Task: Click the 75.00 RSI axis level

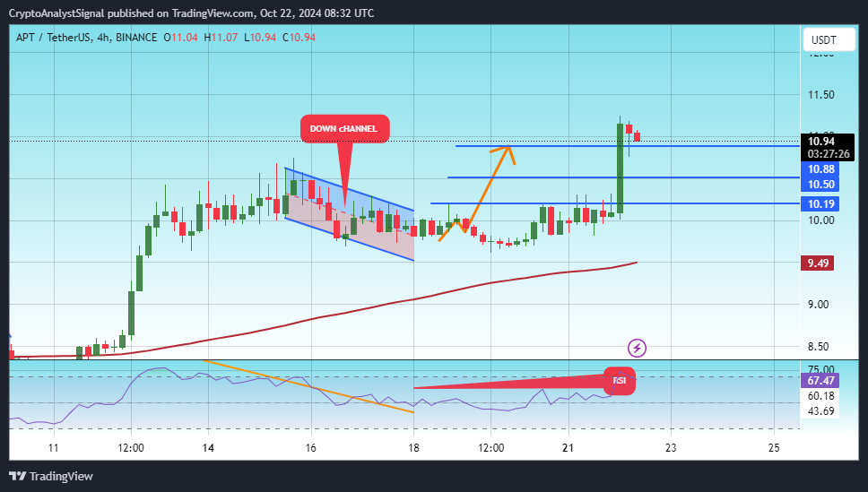Action: pyautogui.click(x=821, y=369)
